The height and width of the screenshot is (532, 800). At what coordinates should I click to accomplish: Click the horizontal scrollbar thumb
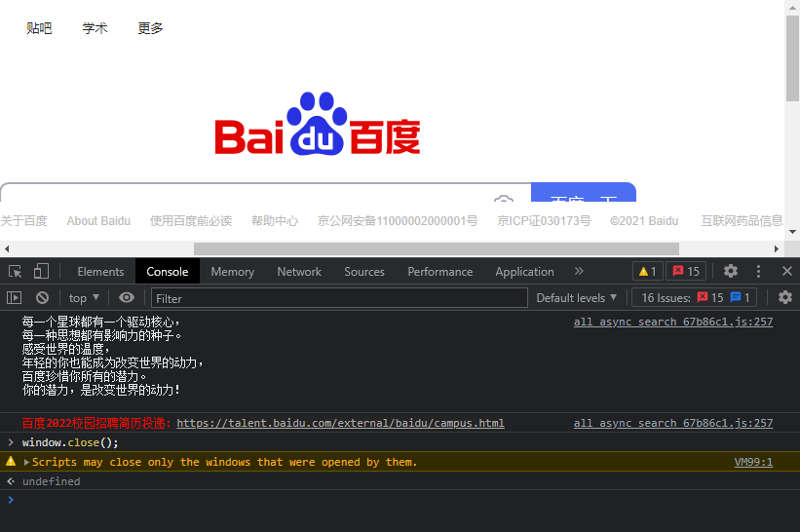coord(437,248)
